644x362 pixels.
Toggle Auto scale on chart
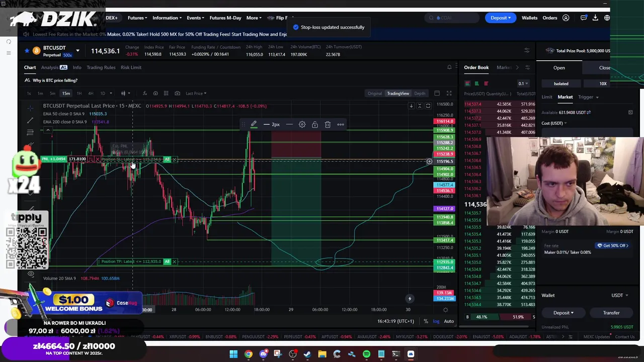[x=449, y=321]
